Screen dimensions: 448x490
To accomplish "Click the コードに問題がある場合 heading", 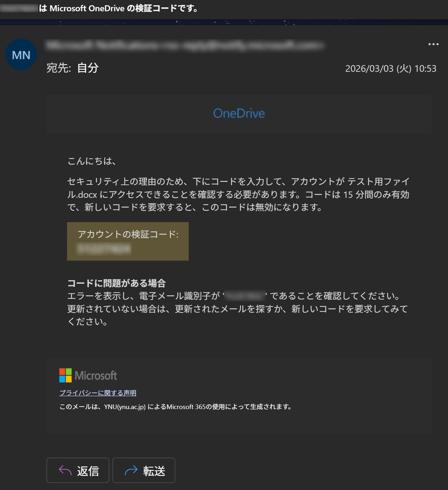I will coord(116,283).
